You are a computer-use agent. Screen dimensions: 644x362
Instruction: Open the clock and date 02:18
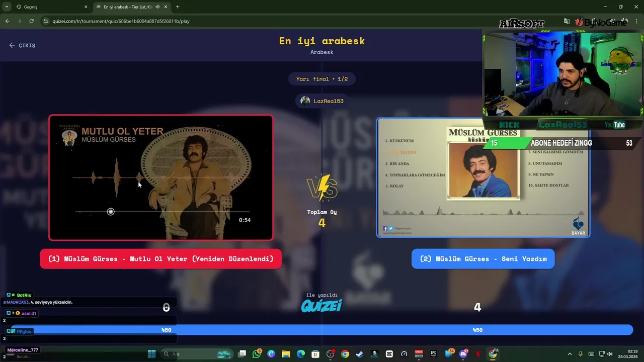coord(629,354)
